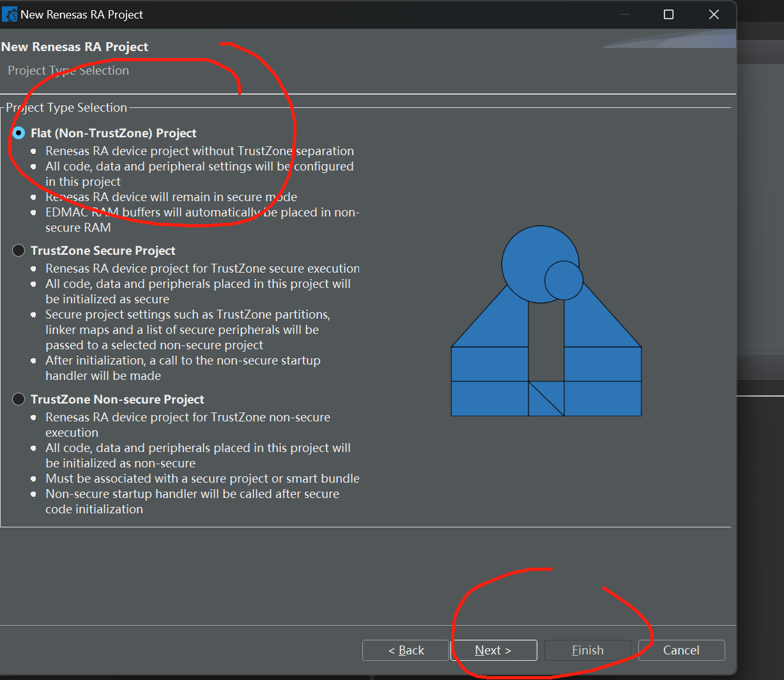Screen dimensions: 784x680
Task: Click 'EDMAC RAM buffers will automatically' bullet text
Action: [203, 220]
